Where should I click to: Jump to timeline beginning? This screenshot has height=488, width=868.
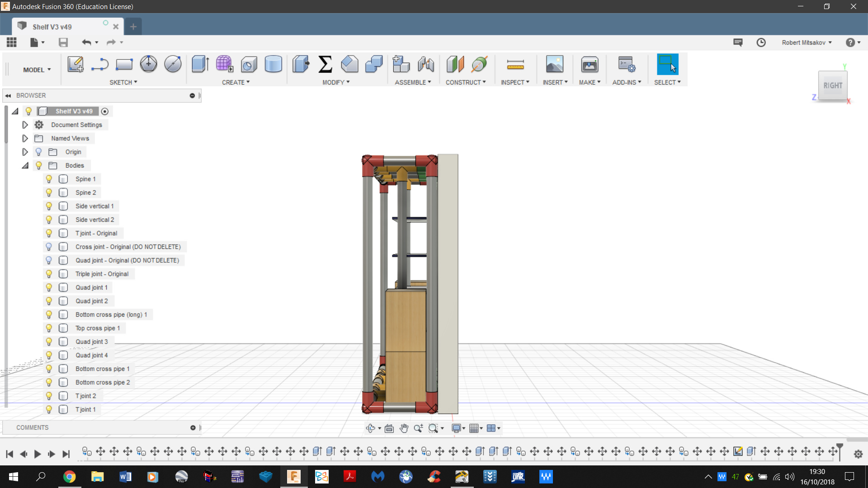[x=9, y=454]
